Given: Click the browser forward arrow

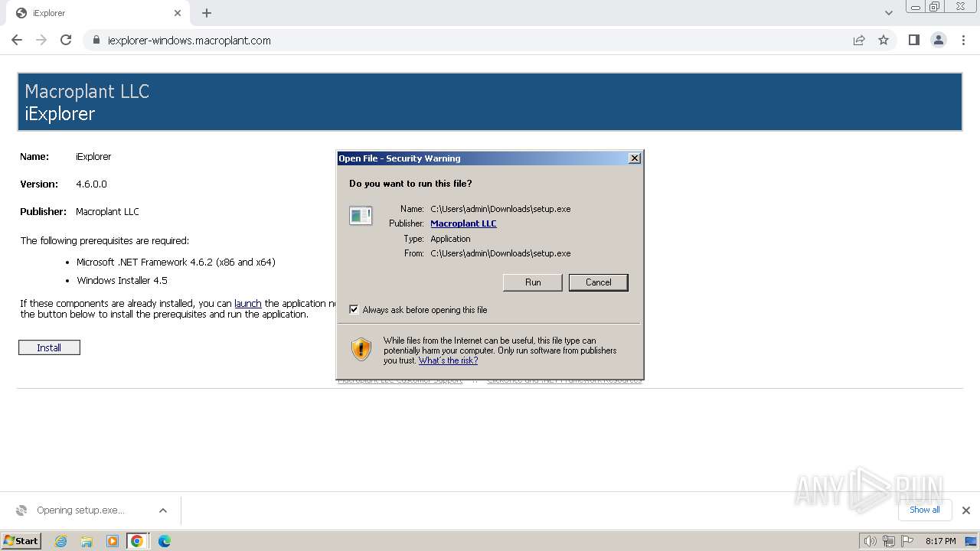Looking at the screenshot, I should click(41, 40).
